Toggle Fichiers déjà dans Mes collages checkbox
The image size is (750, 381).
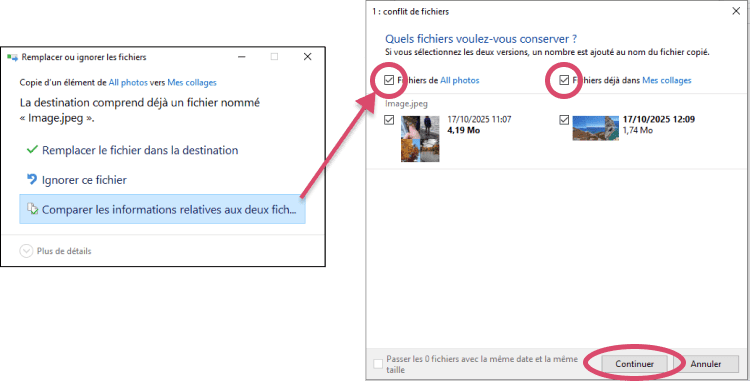click(x=564, y=80)
